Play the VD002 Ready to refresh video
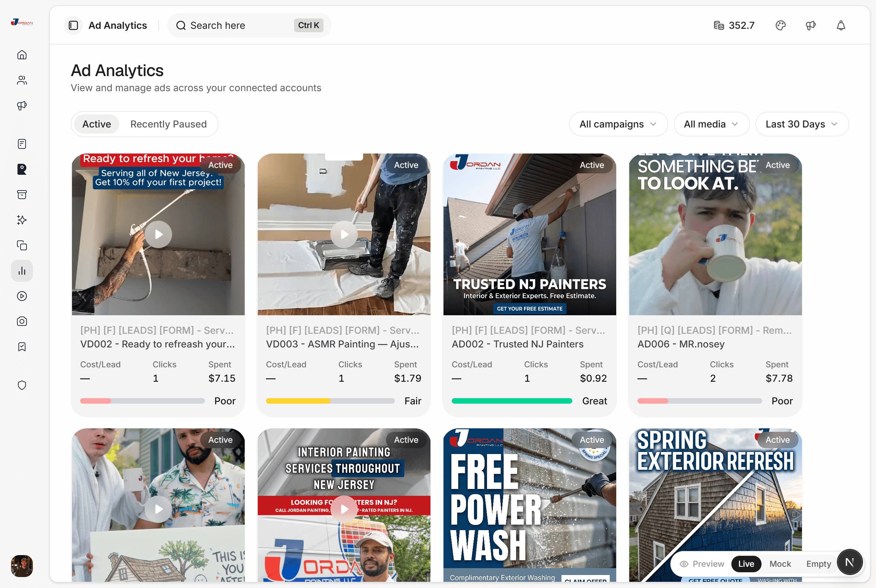This screenshot has height=588, width=876. pos(158,234)
